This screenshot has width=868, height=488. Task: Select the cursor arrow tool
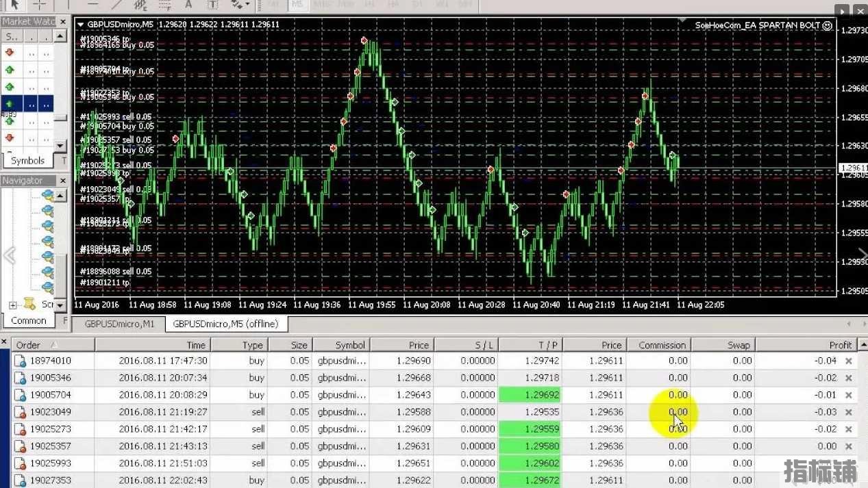coord(14,4)
